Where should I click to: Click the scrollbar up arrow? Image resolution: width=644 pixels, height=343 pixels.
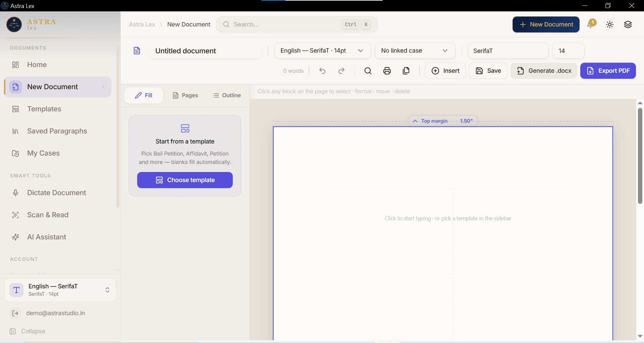[x=640, y=103]
